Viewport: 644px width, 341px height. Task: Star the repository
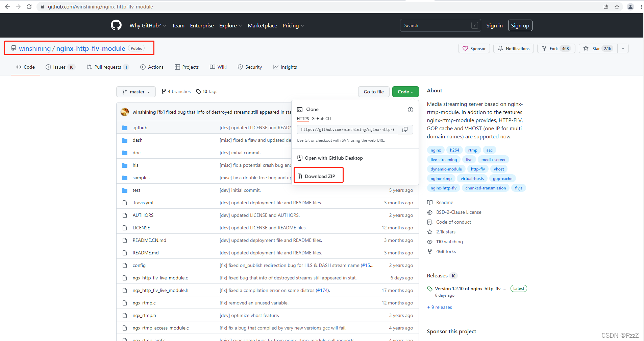598,48
